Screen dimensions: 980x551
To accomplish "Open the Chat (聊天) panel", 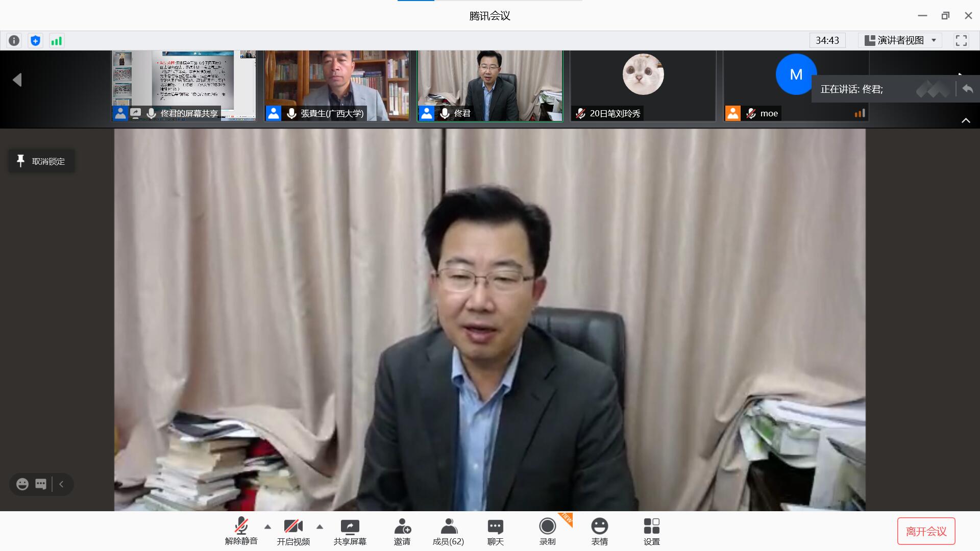I will pyautogui.click(x=495, y=532).
